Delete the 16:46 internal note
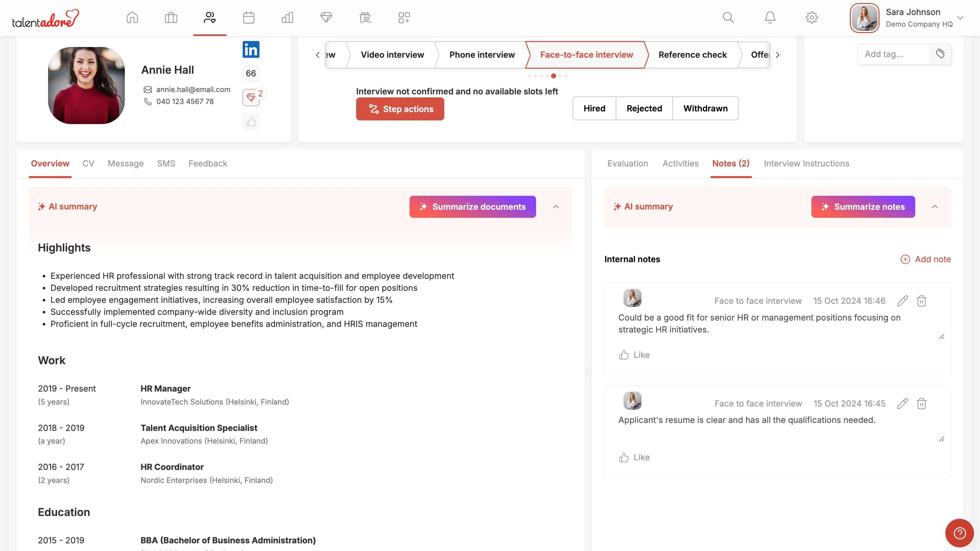The image size is (980, 551). pyautogui.click(x=921, y=301)
